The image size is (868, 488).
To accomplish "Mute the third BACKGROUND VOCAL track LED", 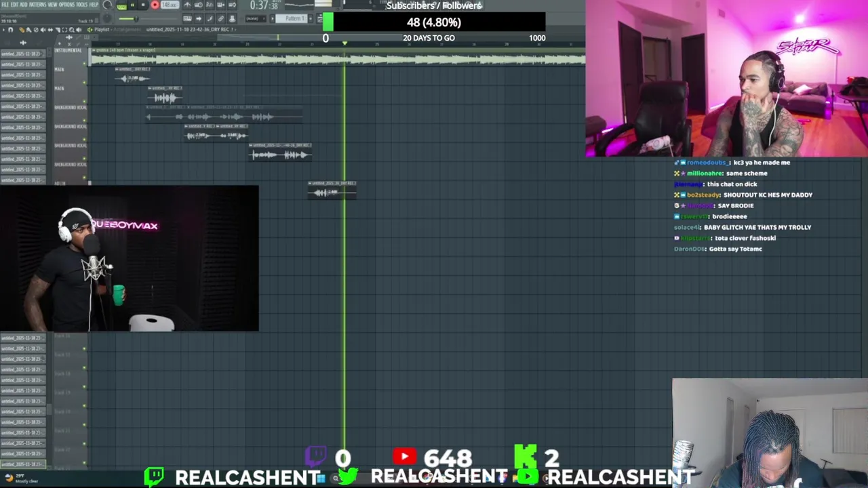I will click(85, 159).
